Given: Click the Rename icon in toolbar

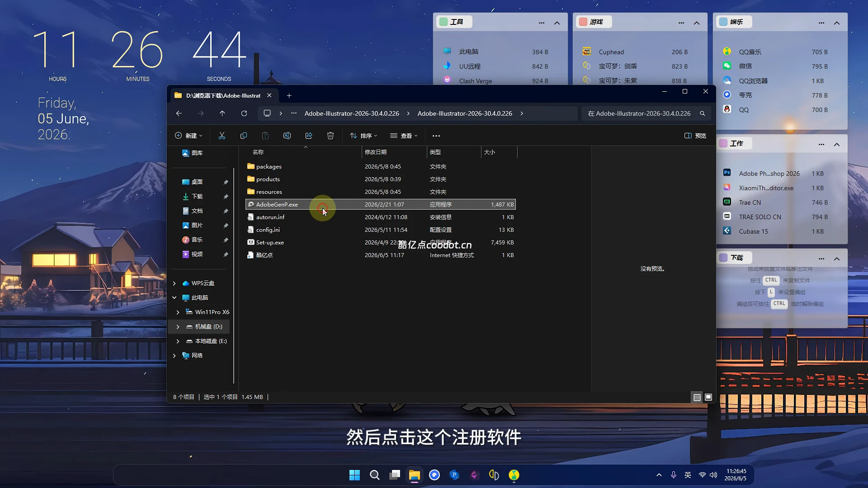Looking at the screenshot, I should tap(287, 136).
